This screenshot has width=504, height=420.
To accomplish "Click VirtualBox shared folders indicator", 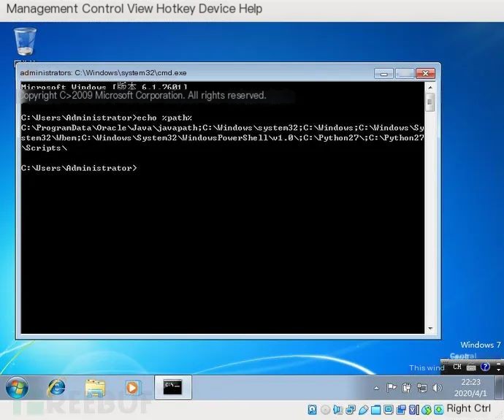I will [x=375, y=410].
